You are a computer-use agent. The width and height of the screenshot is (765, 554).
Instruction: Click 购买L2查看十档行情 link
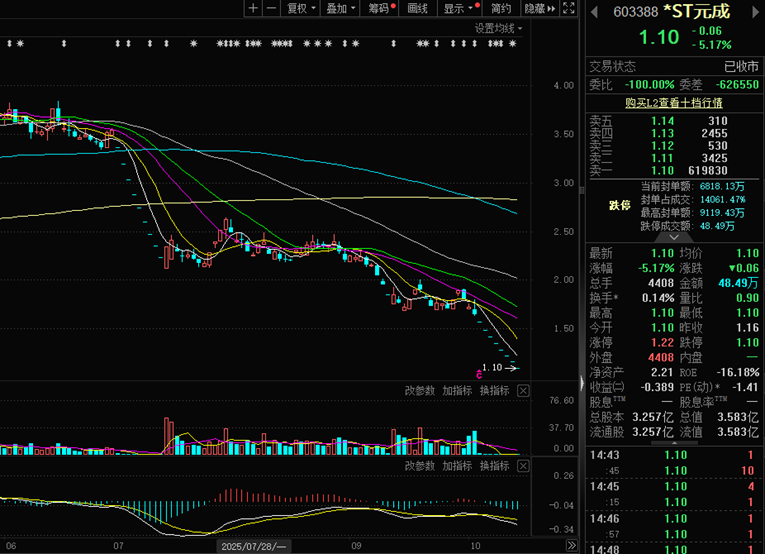coord(673,102)
